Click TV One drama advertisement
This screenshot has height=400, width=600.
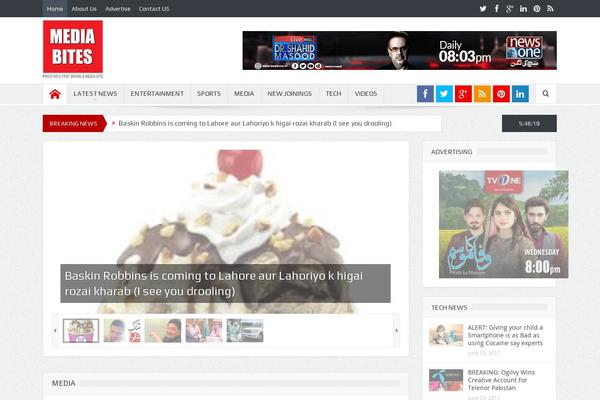click(504, 224)
